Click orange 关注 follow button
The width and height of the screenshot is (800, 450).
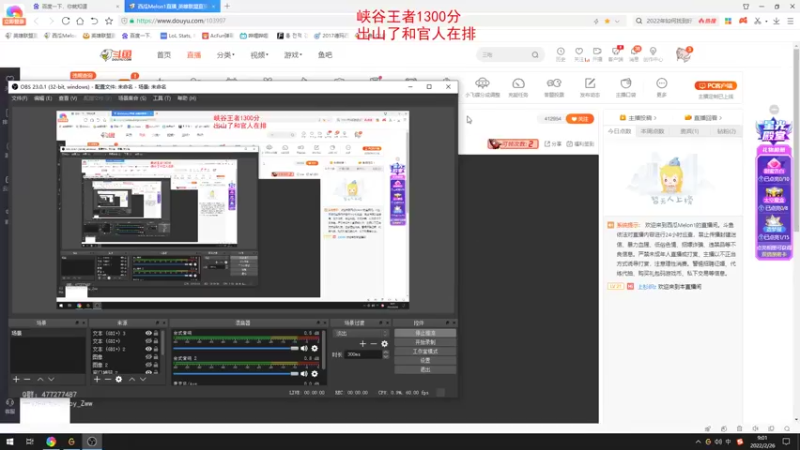580,119
